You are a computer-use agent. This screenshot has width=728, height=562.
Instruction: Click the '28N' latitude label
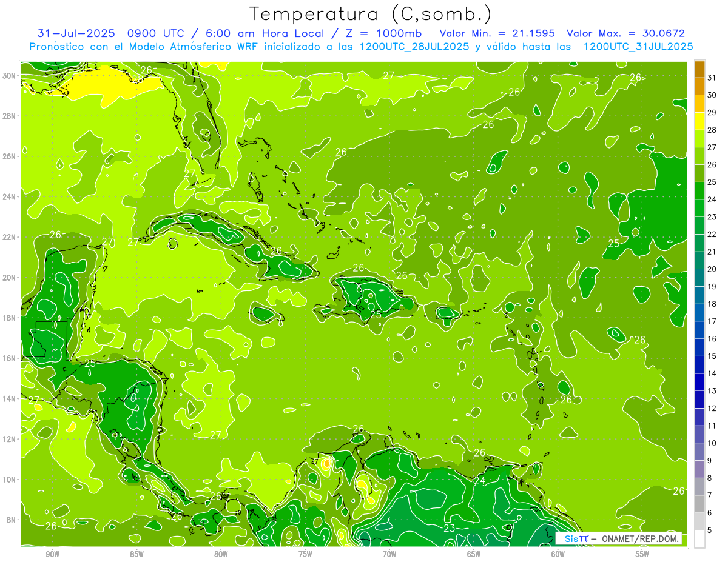(x=9, y=116)
